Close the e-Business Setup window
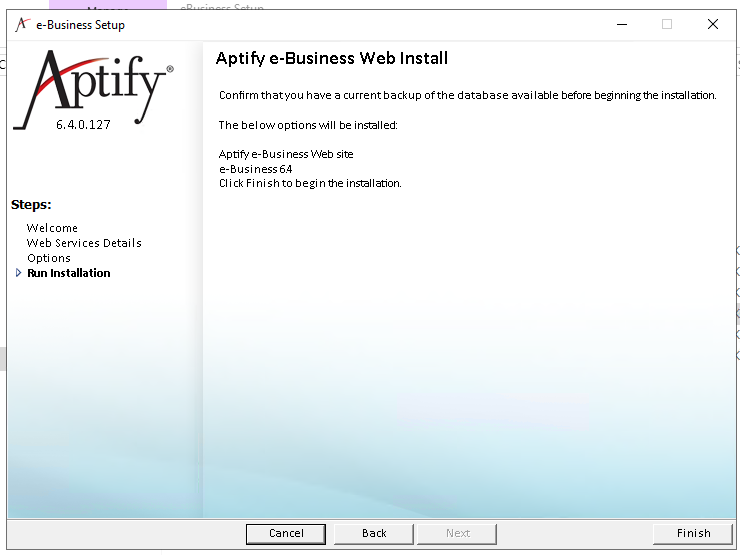This screenshot has height=555, width=740. point(713,24)
